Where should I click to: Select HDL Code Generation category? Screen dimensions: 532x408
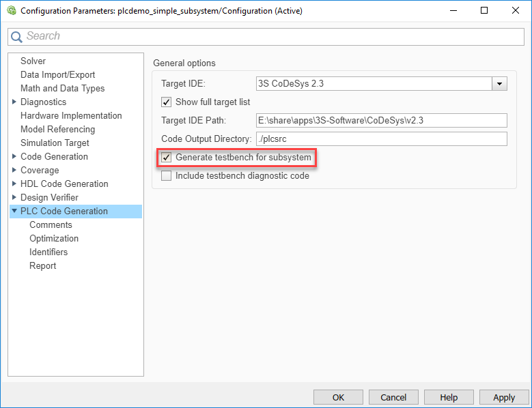pos(64,184)
